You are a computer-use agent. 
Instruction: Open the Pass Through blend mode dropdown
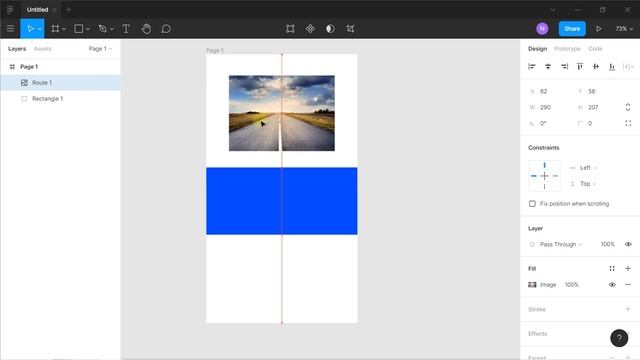click(556, 244)
